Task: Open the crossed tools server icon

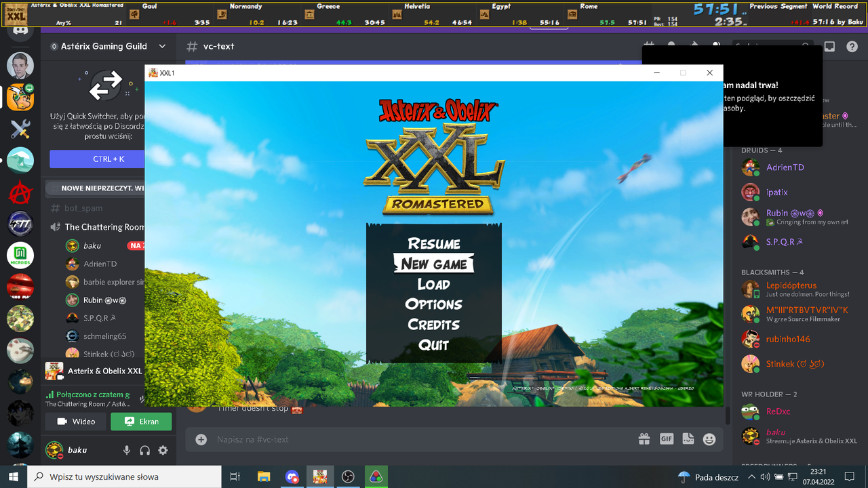Action: pyautogui.click(x=20, y=129)
